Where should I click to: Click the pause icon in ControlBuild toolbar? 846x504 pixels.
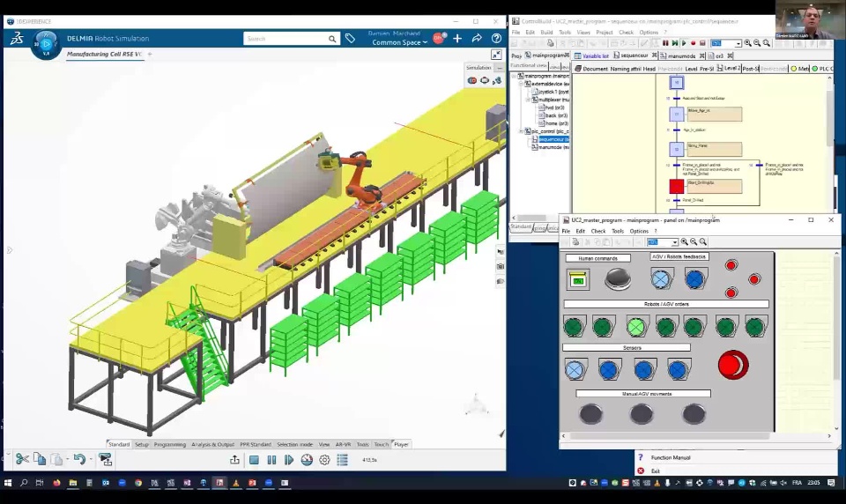point(665,43)
